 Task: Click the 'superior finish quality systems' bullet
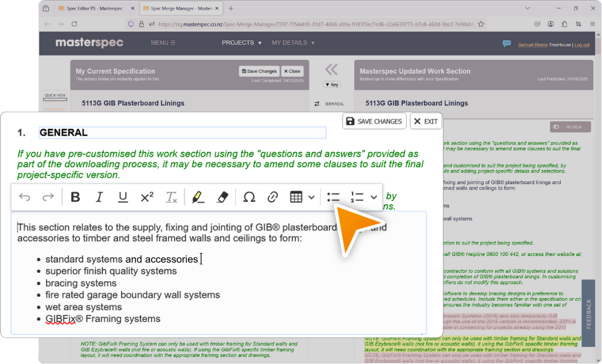[111, 271]
